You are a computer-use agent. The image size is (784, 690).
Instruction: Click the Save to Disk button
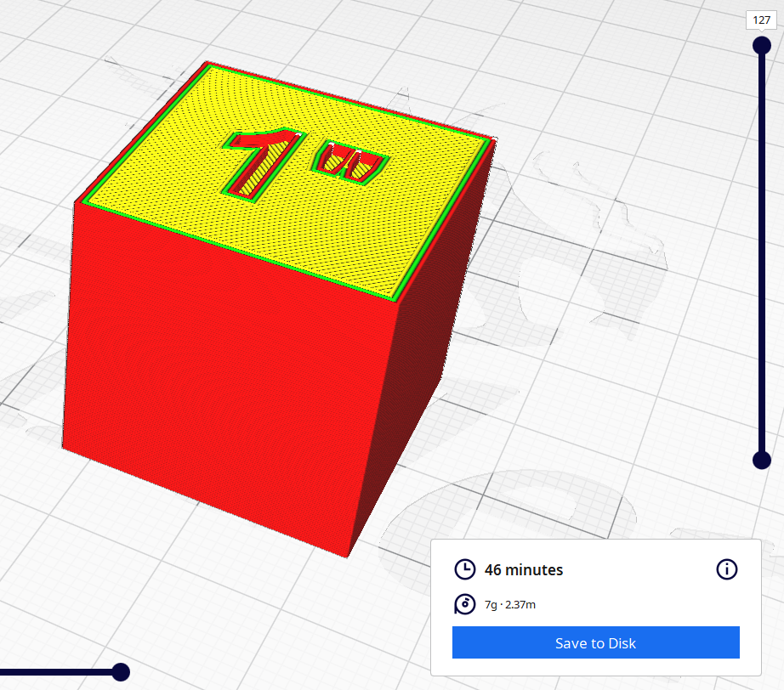point(595,642)
